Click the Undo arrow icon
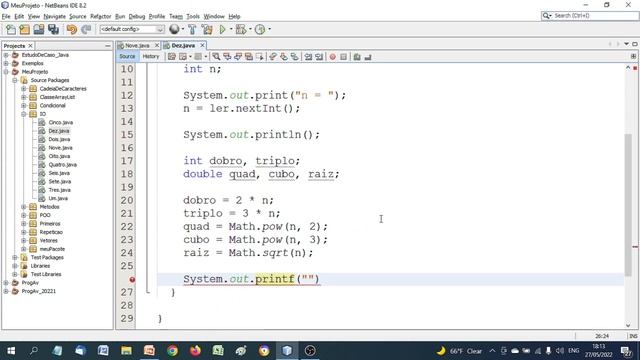 [72, 29]
